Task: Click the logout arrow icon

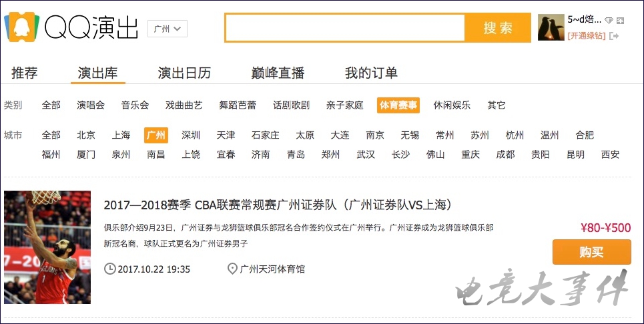Action: [614, 36]
